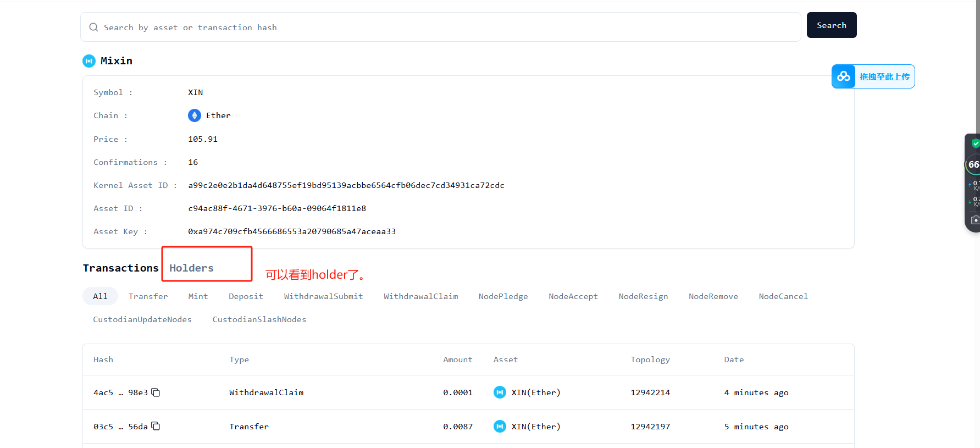
Task: Click the green shield security icon
Action: click(975, 143)
